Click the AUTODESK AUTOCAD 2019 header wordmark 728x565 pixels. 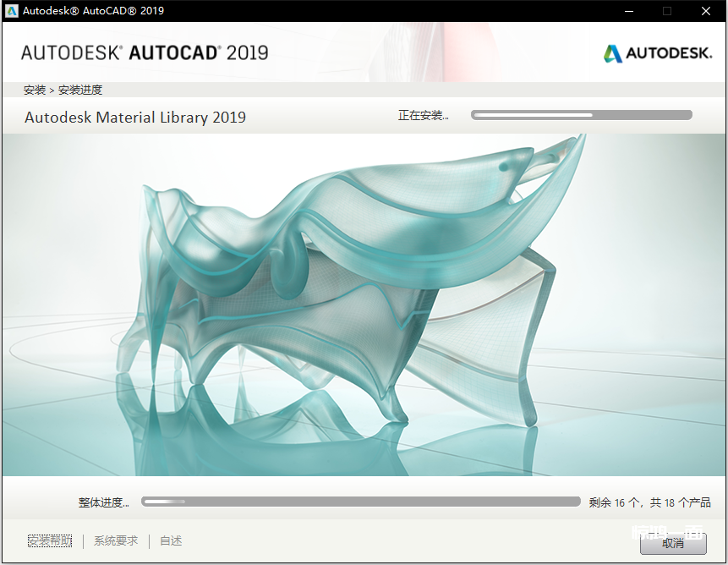(x=145, y=52)
